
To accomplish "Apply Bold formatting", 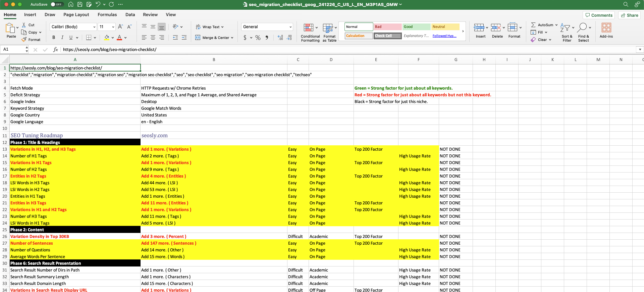I will (x=54, y=38).
